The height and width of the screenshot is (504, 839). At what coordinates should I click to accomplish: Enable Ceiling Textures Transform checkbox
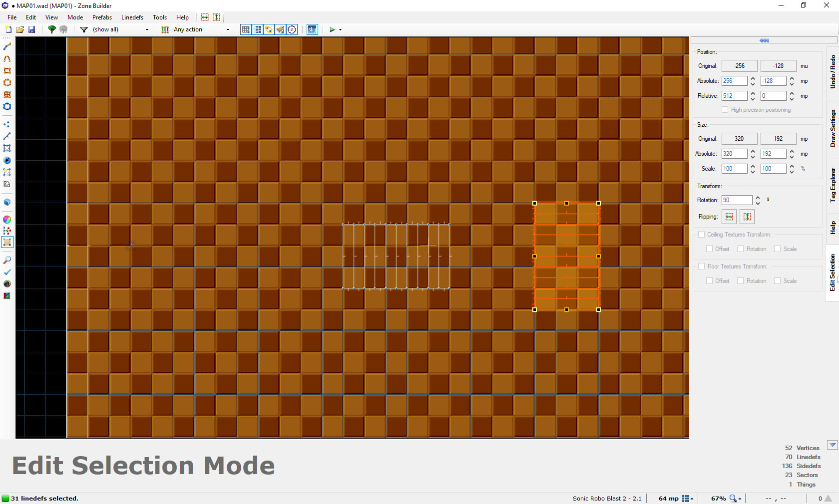(702, 235)
